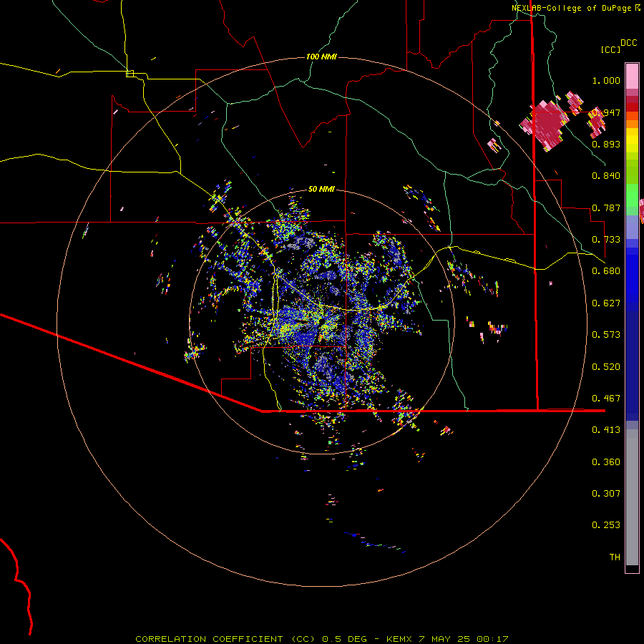
Task: Click the NEXLAB-College of DuPage watermark text
Action: pyautogui.click(x=576, y=8)
